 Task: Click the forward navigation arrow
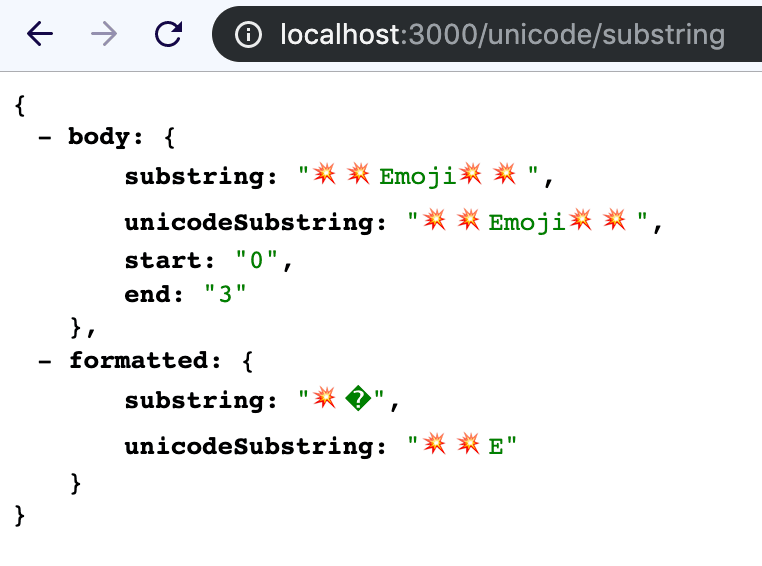(104, 34)
